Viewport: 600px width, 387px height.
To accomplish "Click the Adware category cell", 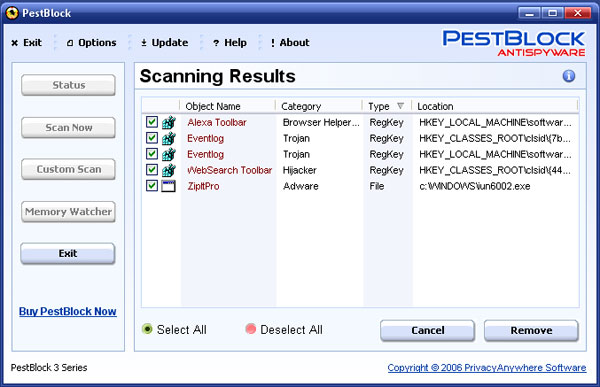I will point(301,186).
